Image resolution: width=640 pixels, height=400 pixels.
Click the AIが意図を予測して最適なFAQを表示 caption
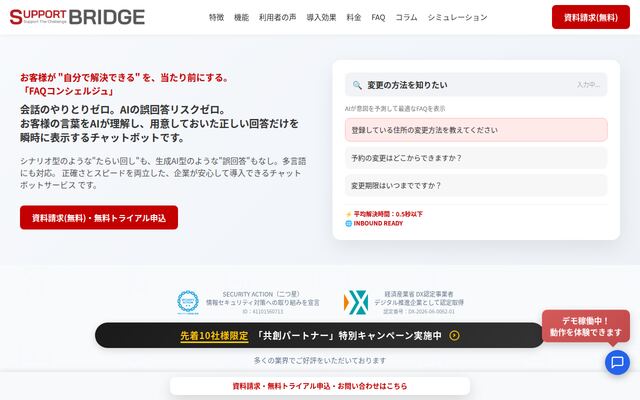(395, 109)
